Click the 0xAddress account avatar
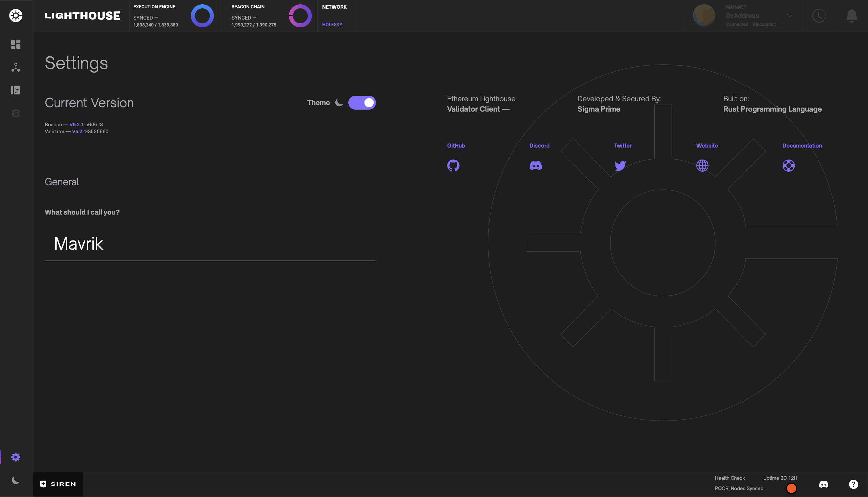The height and width of the screenshot is (497, 868). pyautogui.click(x=704, y=15)
